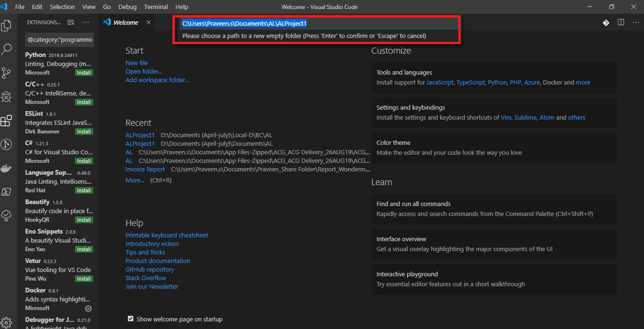The height and width of the screenshot is (329, 644).
Task: Open the tree-shaped icon in activity bar
Action: coord(6,216)
